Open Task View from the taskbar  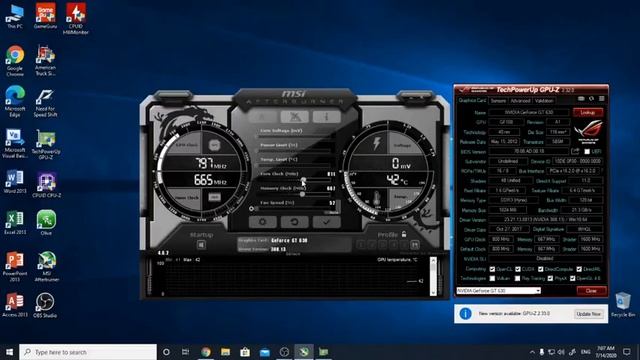185,352
